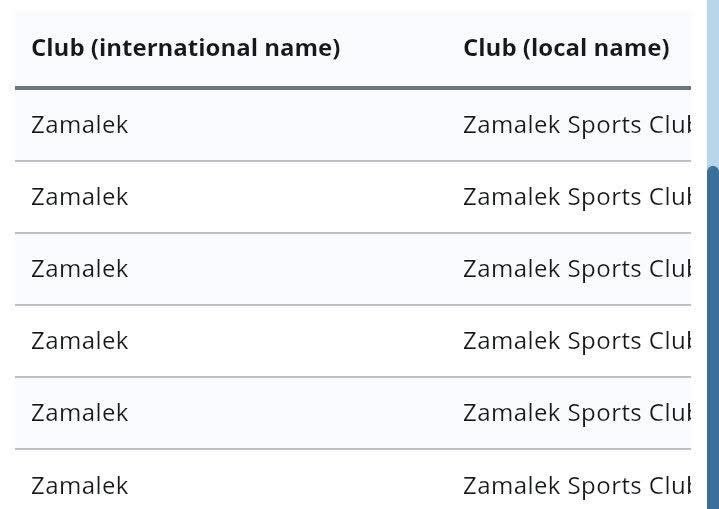Select Zamalek Sports Club in fourth row
The height and width of the screenshot is (509, 719).
point(576,341)
